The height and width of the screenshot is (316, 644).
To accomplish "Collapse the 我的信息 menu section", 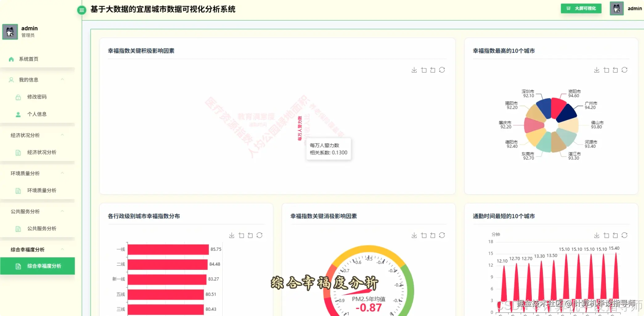I will click(63, 79).
